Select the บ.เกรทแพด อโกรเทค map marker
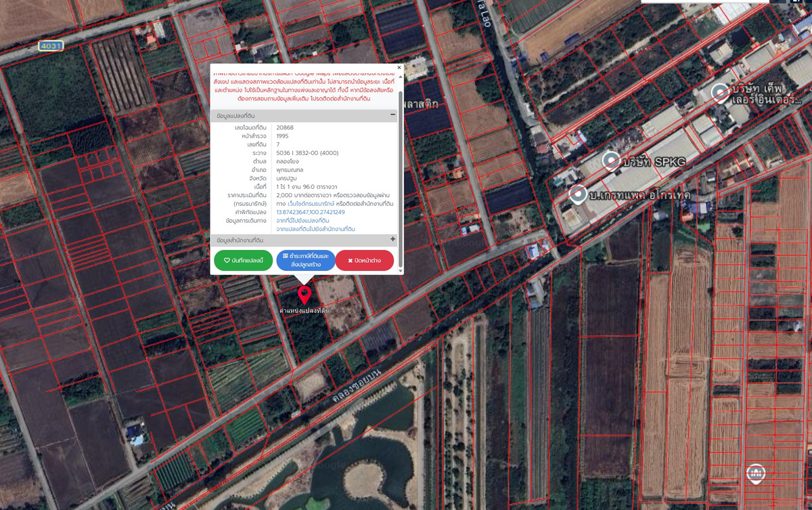Image resolution: width=812 pixels, height=510 pixels. tap(577, 194)
